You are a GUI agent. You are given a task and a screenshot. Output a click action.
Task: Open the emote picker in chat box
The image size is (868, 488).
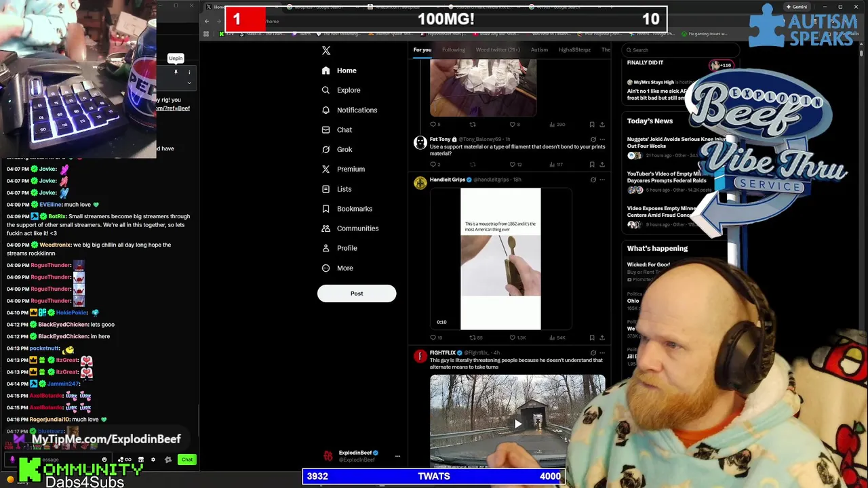(x=104, y=460)
